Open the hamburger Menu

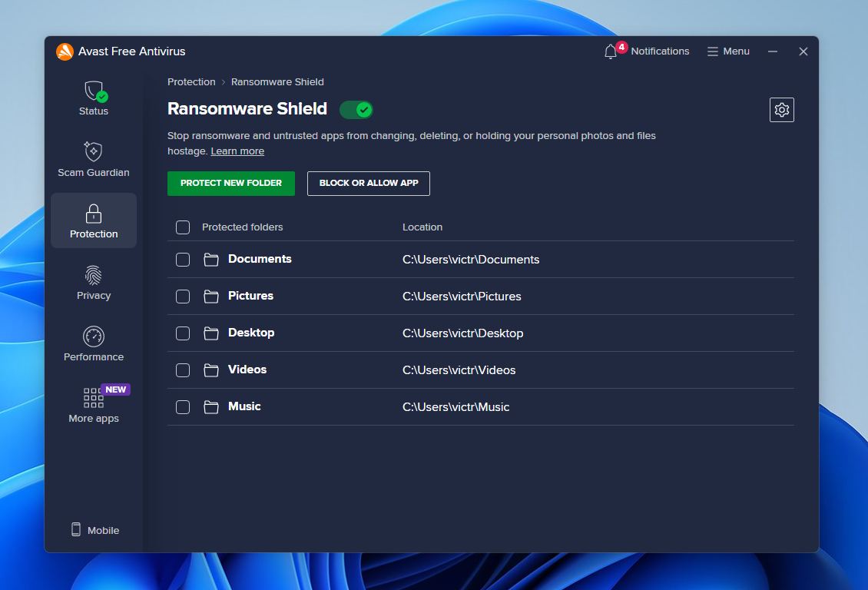point(728,51)
